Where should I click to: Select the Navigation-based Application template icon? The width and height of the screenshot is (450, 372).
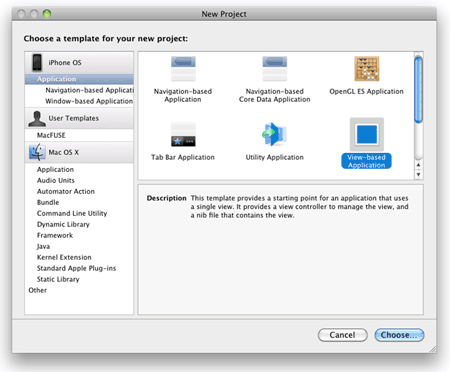183,69
